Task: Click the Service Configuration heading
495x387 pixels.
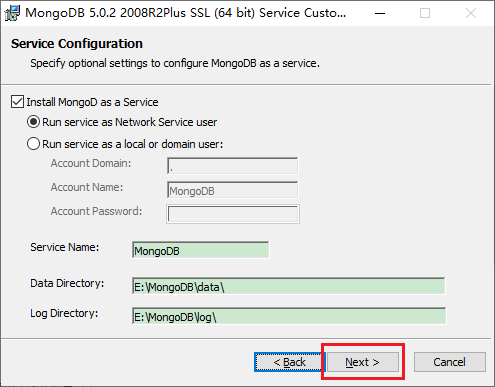Action: 77,44
